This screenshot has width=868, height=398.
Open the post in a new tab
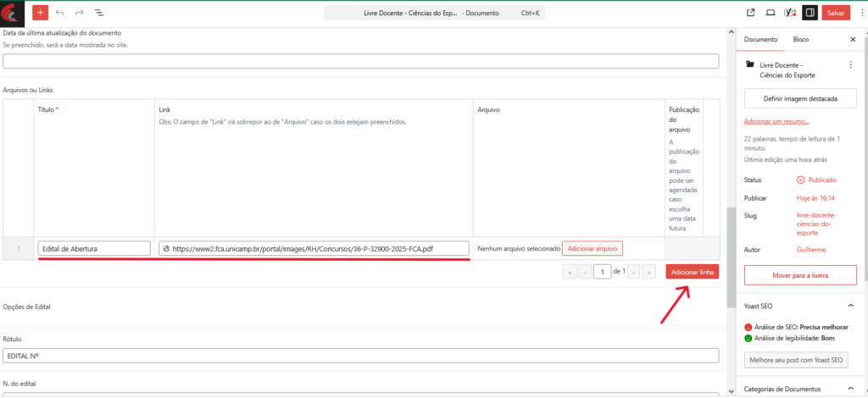pos(750,13)
